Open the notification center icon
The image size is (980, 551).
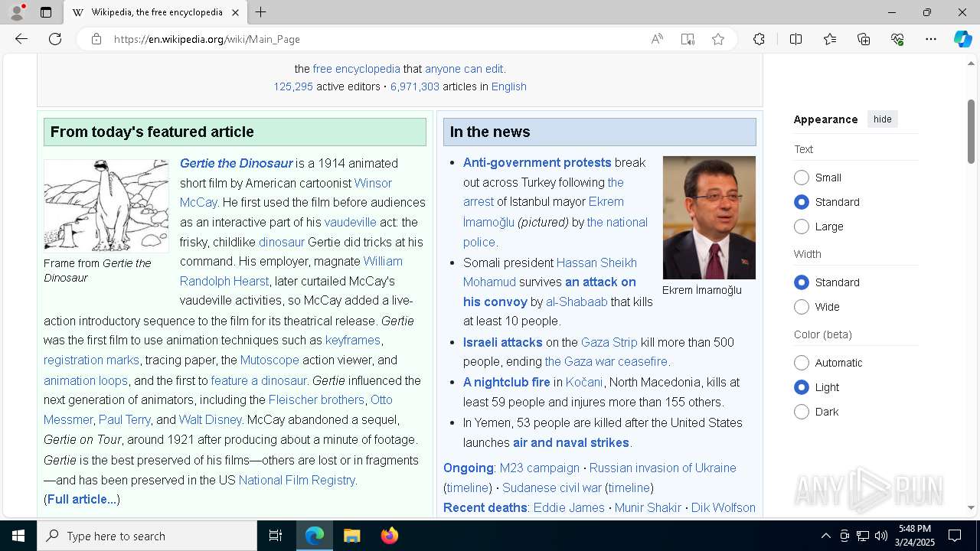[x=955, y=536]
